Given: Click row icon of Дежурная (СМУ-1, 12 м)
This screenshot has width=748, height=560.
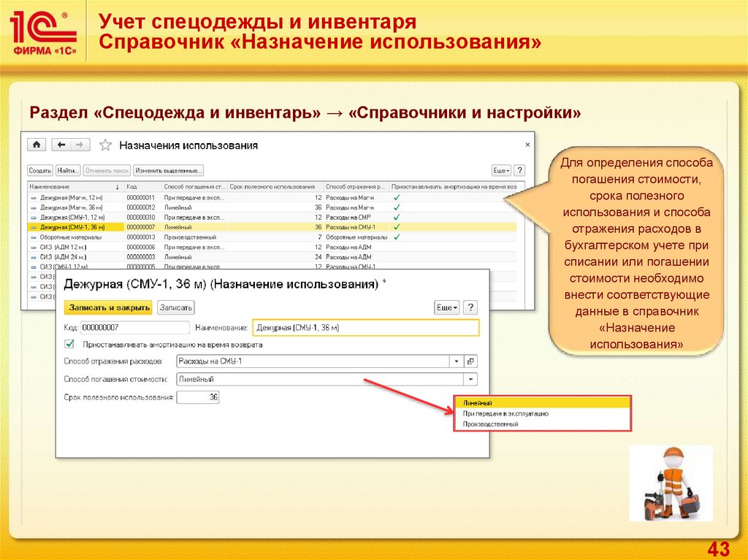Looking at the screenshot, I should pos(34,218).
